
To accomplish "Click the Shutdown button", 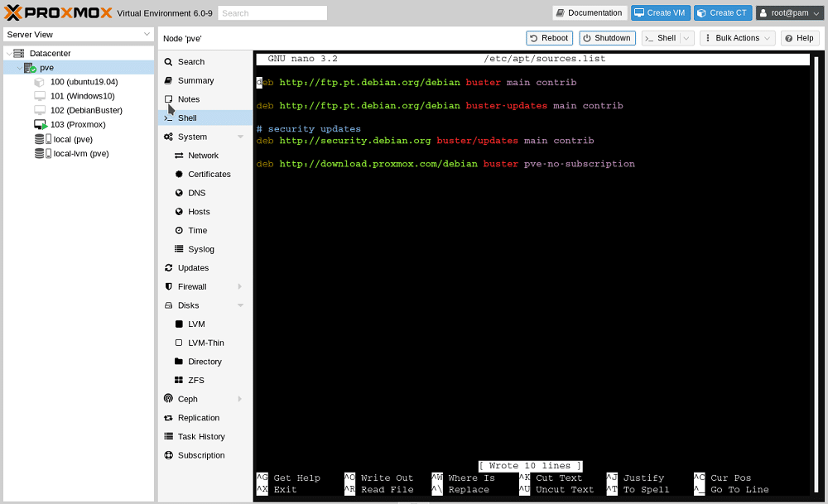I will tap(607, 38).
